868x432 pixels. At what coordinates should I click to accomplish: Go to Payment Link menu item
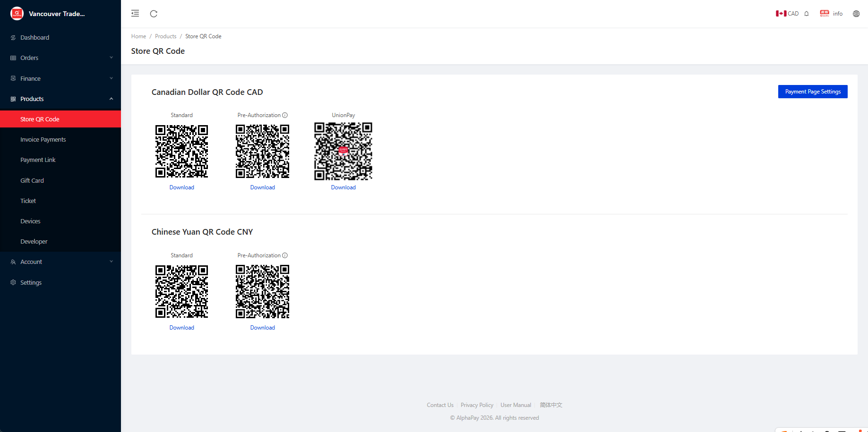(x=38, y=160)
